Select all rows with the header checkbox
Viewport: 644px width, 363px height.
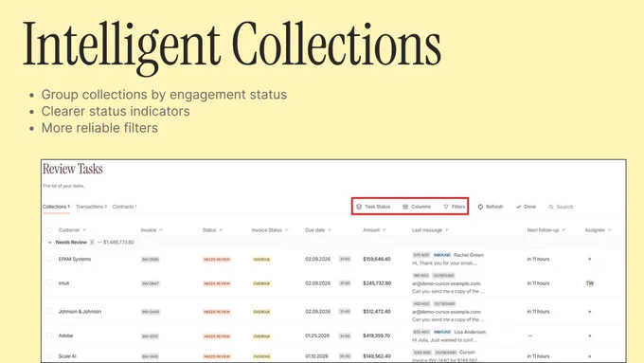(49, 230)
